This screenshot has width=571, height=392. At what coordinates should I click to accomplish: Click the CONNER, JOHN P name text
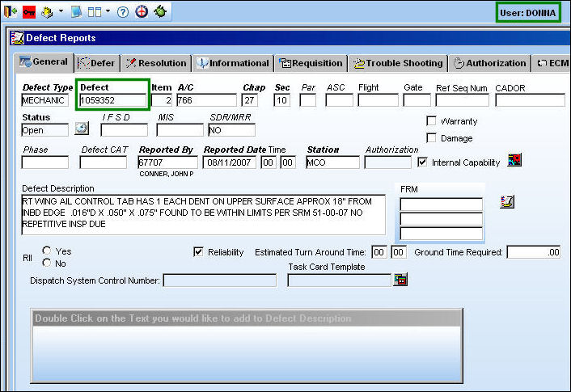tap(167, 174)
